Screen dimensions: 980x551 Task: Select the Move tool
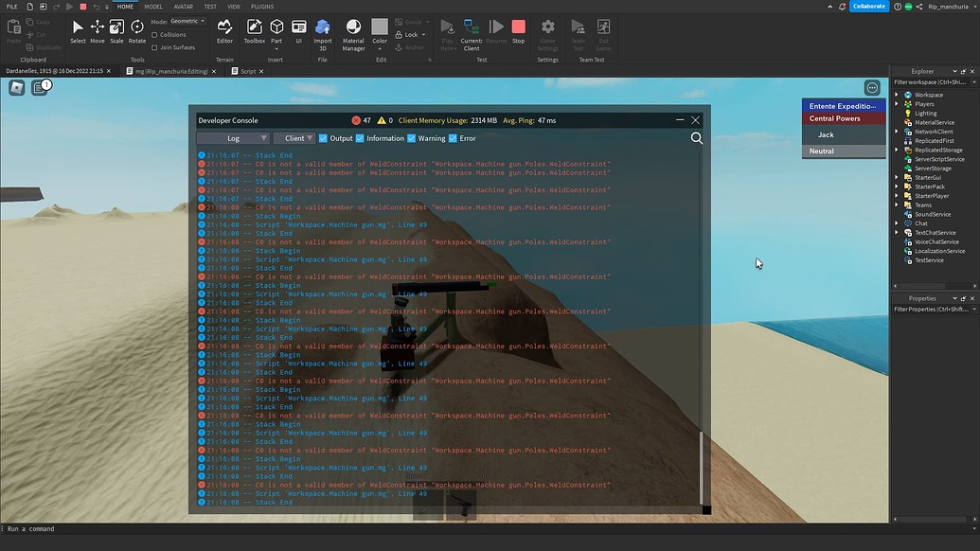97,28
